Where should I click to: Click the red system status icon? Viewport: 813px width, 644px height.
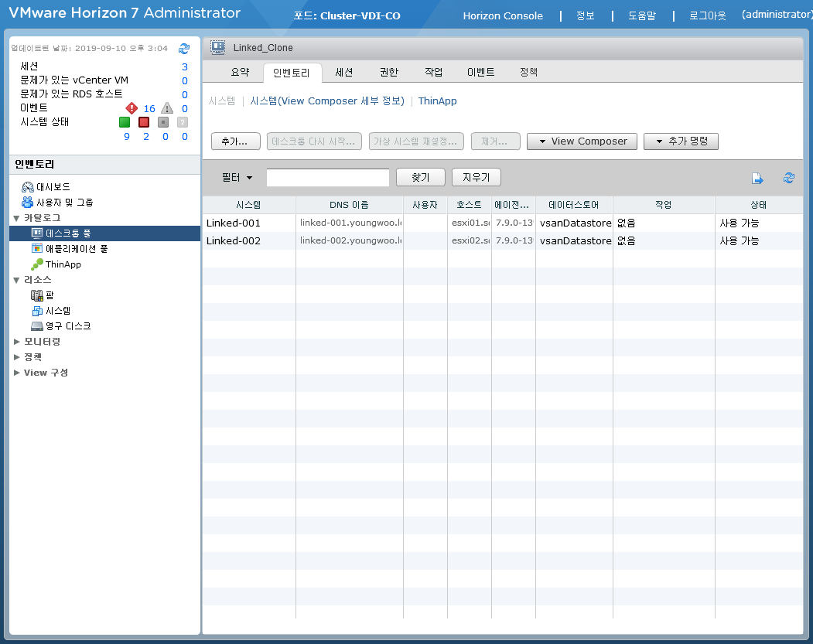pyautogui.click(x=144, y=122)
